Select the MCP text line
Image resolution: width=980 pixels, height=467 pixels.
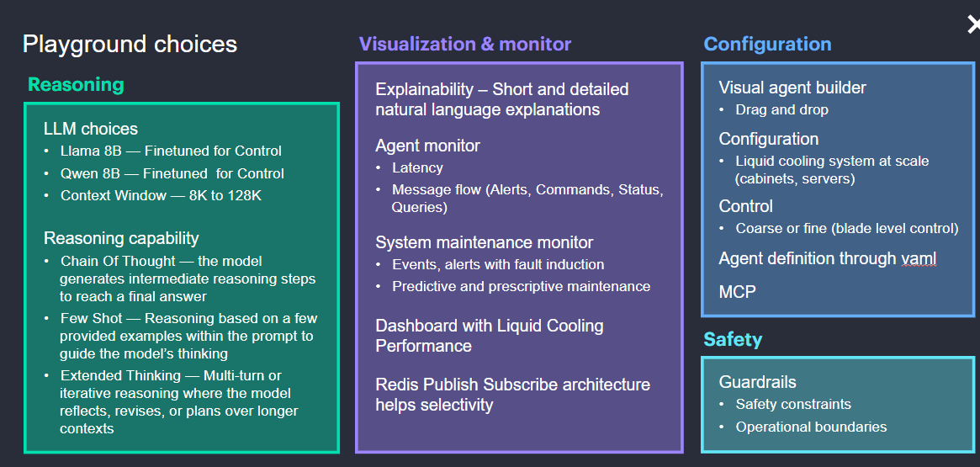[x=737, y=291]
